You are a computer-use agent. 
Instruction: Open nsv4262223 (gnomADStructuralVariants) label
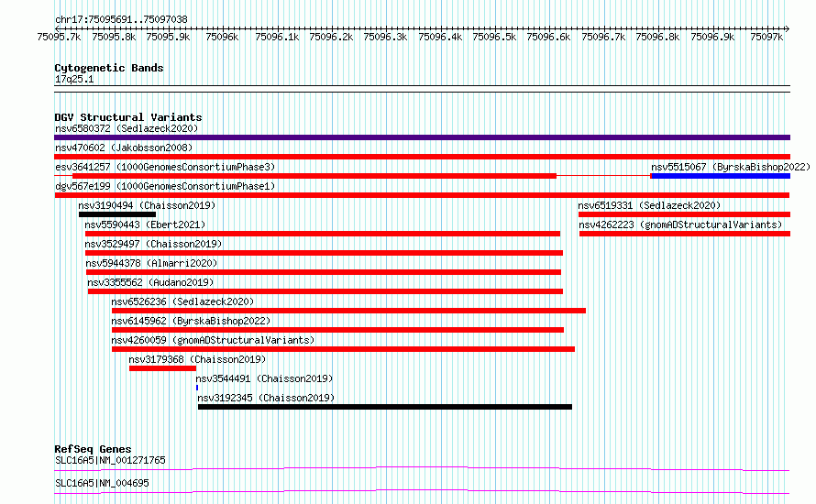click(680, 225)
